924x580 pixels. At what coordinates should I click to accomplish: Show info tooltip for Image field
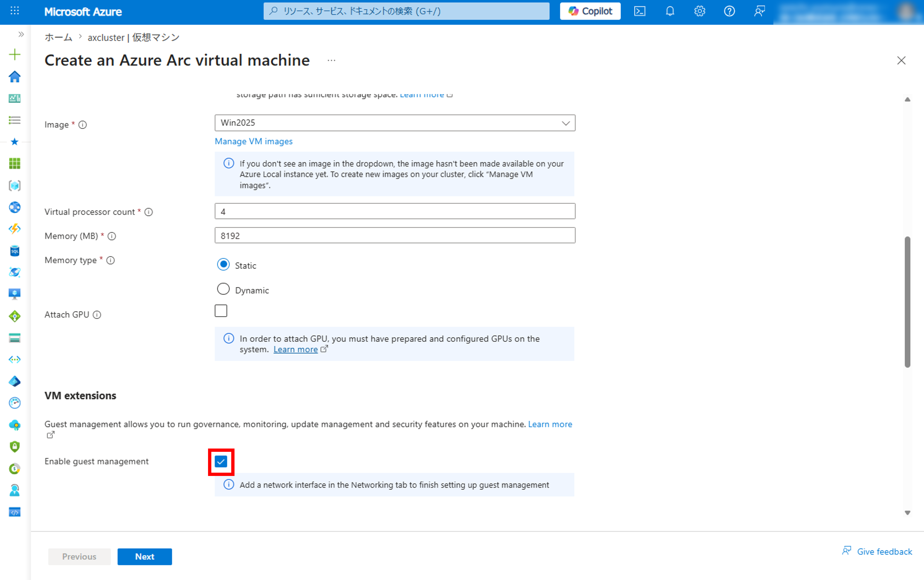(x=82, y=125)
